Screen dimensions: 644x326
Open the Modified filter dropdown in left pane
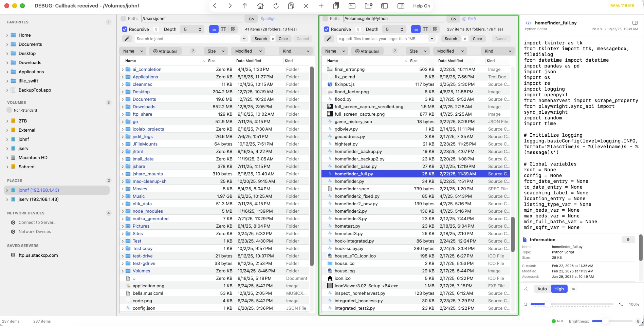point(247,51)
